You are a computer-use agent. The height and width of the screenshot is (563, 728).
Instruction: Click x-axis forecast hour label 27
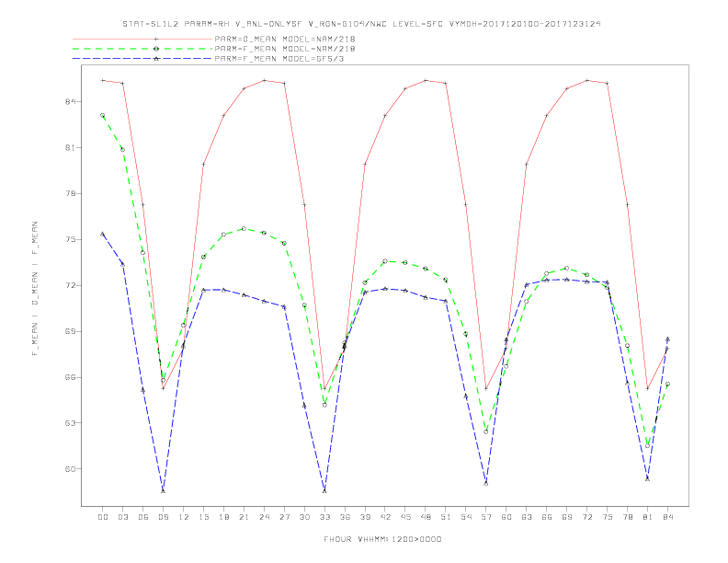pyautogui.click(x=284, y=517)
